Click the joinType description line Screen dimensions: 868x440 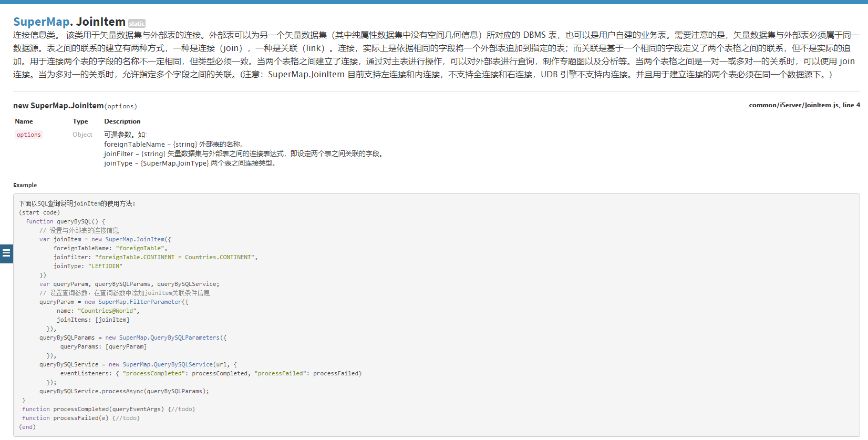coord(191,163)
